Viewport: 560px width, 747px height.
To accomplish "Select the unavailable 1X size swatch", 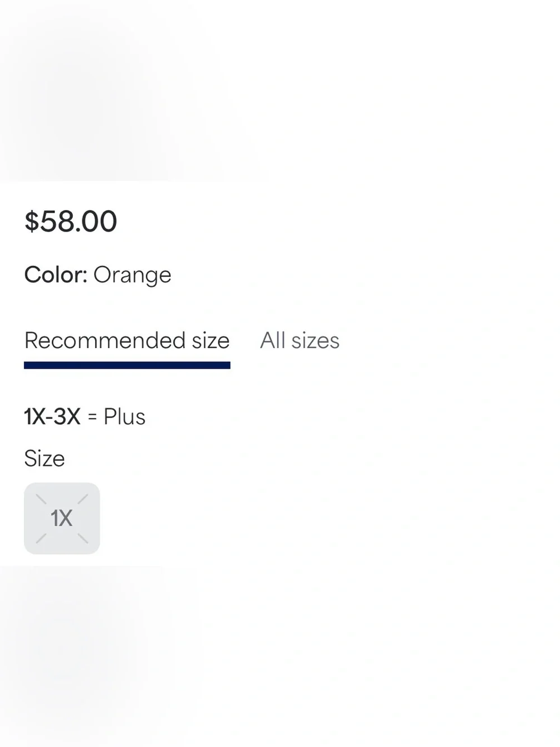I will pos(62,518).
